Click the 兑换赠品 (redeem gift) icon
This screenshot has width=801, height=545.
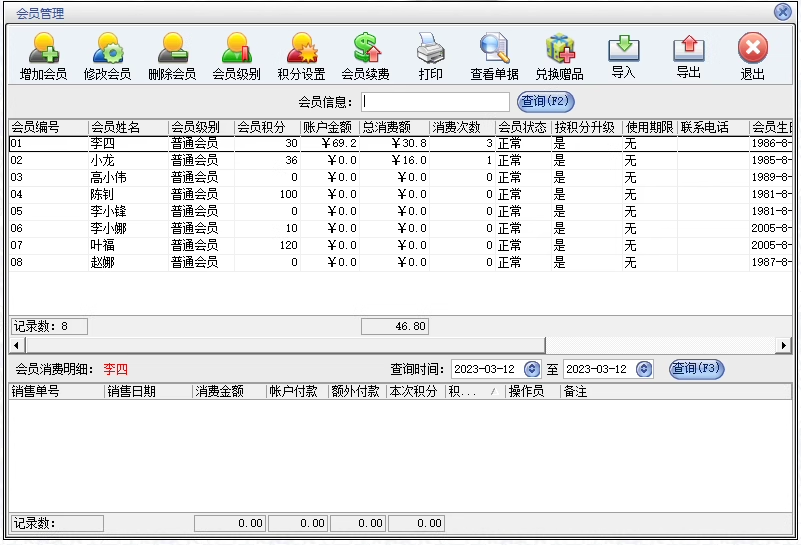point(559,56)
